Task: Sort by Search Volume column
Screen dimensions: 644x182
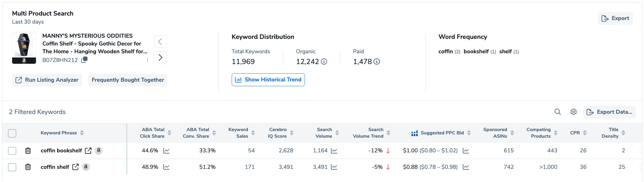Action: pos(337,133)
